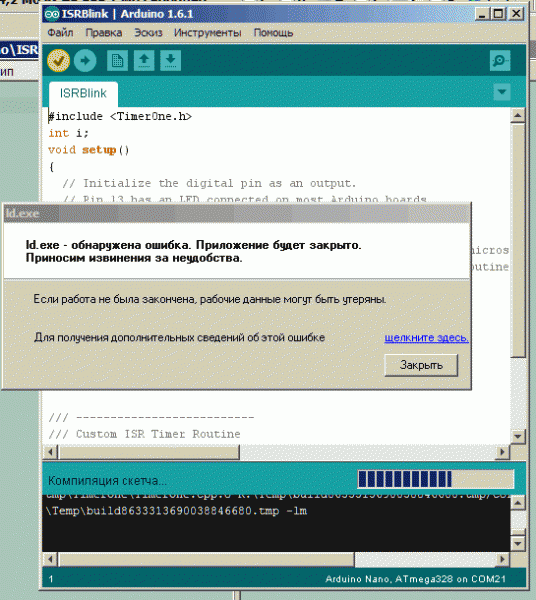Viewport: 536px width, 600px height.
Task: Open the Помощь menu
Action: click(273, 33)
